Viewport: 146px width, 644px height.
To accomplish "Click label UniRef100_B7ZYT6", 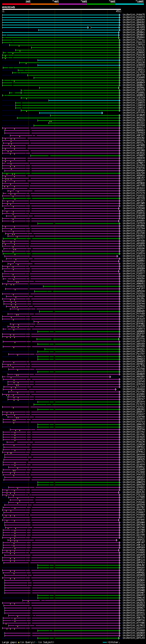I will click(134, 339).
